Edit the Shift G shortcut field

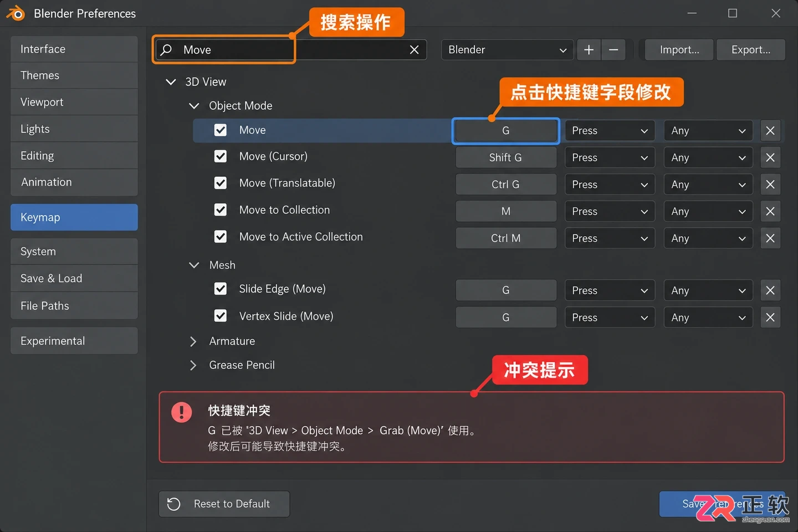506,157
